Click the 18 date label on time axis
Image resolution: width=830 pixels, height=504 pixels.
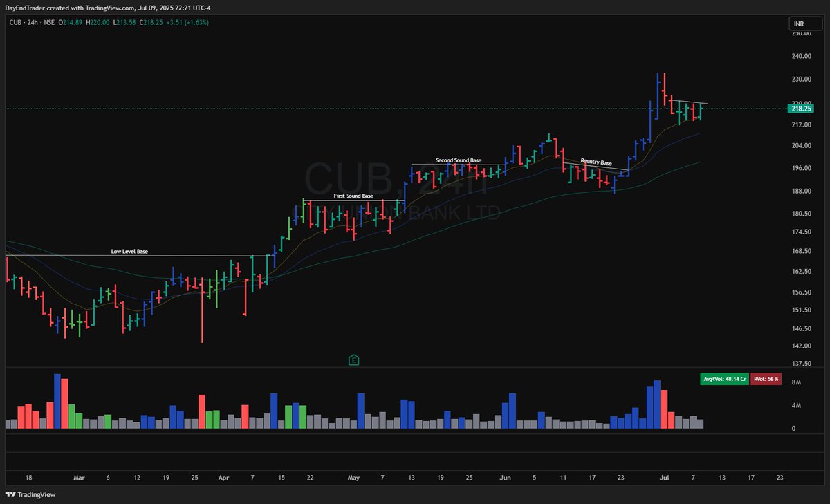pyautogui.click(x=28, y=478)
